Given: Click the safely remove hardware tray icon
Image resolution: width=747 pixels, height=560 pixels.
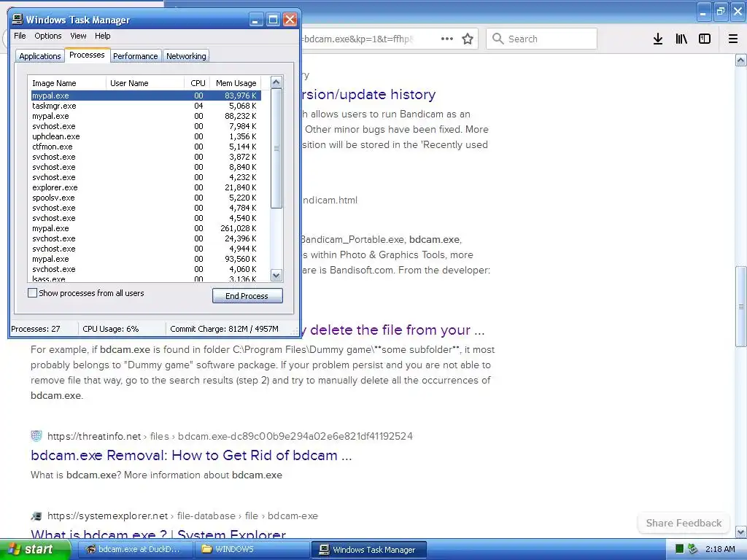Looking at the screenshot, I should tap(693, 549).
